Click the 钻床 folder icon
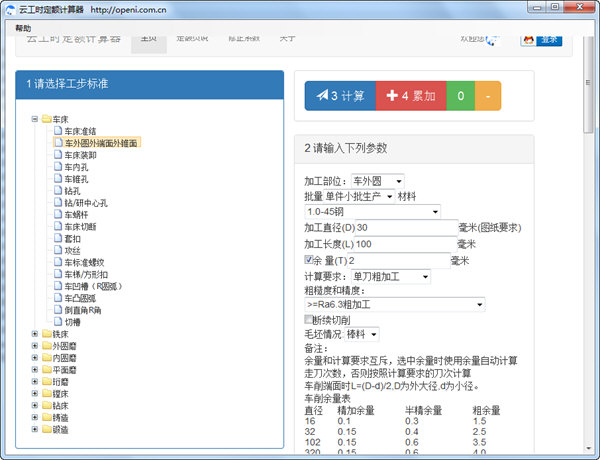 coord(47,405)
